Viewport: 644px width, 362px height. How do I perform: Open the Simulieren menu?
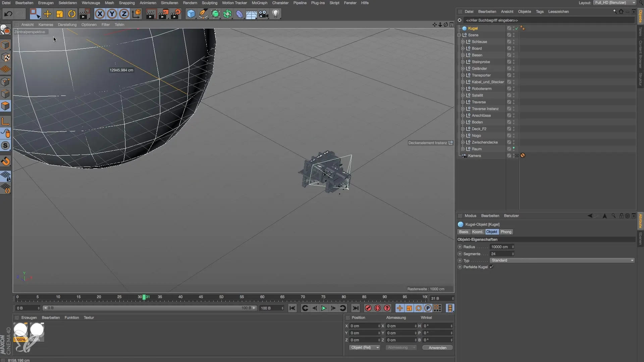pos(169,3)
